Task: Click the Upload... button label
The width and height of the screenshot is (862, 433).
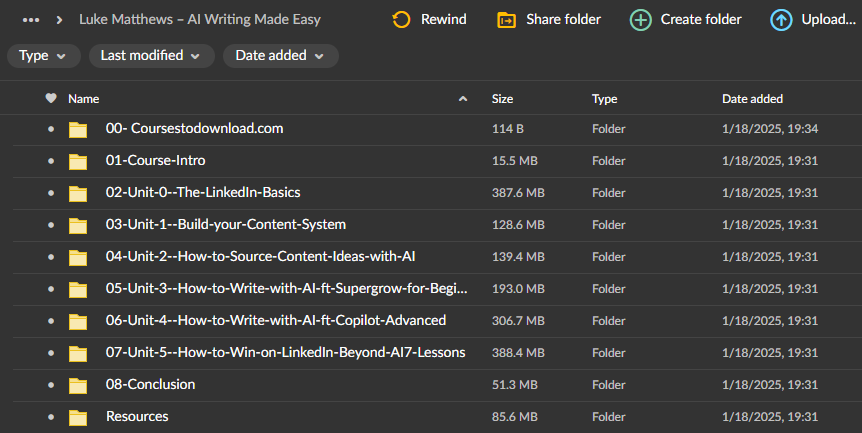Action: (x=828, y=19)
